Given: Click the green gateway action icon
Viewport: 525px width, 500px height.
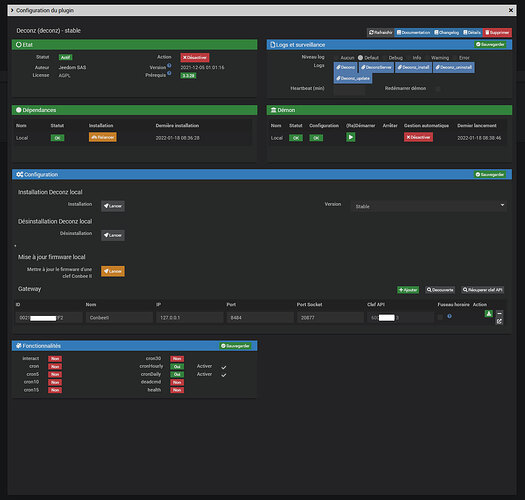Looking at the screenshot, I should [489, 313].
